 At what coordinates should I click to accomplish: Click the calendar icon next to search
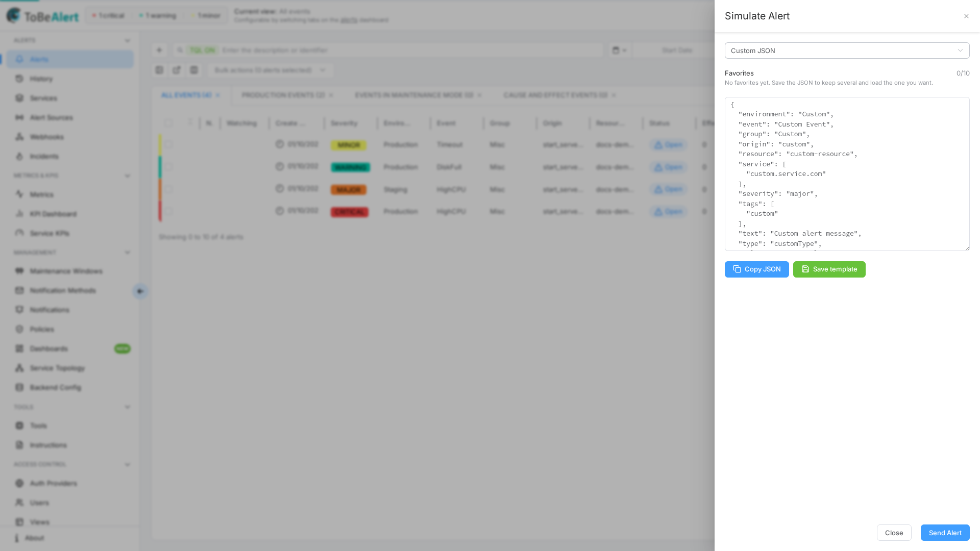pos(616,50)
